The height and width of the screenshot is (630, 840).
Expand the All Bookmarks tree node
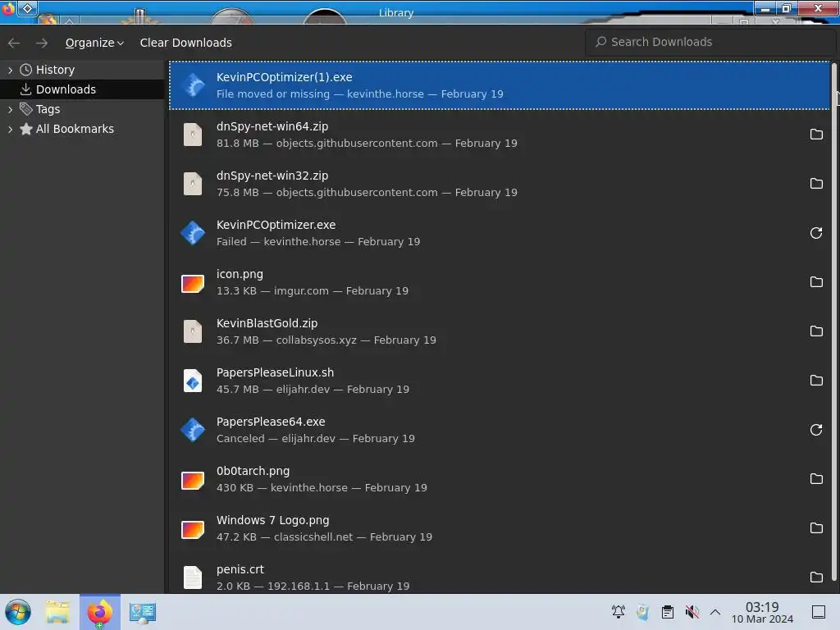pyautogui.click(x=10, y=129)
